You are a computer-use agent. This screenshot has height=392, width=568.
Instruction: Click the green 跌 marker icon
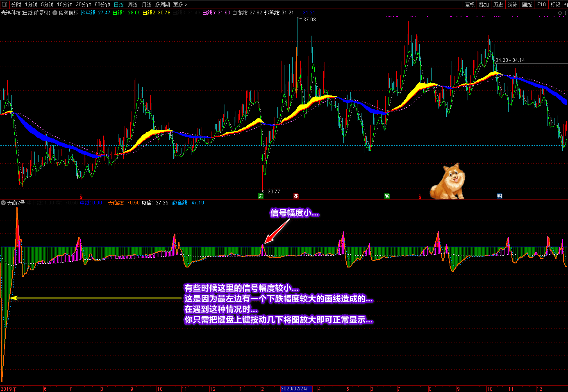pyautogui.click(x=261, y=196)
